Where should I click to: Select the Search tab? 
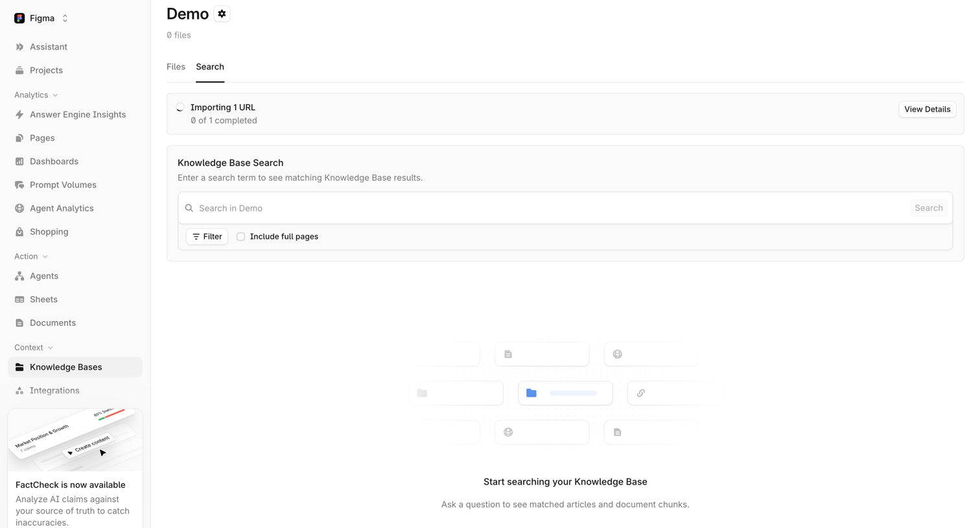pyautogui.click(x=210, y=67)
